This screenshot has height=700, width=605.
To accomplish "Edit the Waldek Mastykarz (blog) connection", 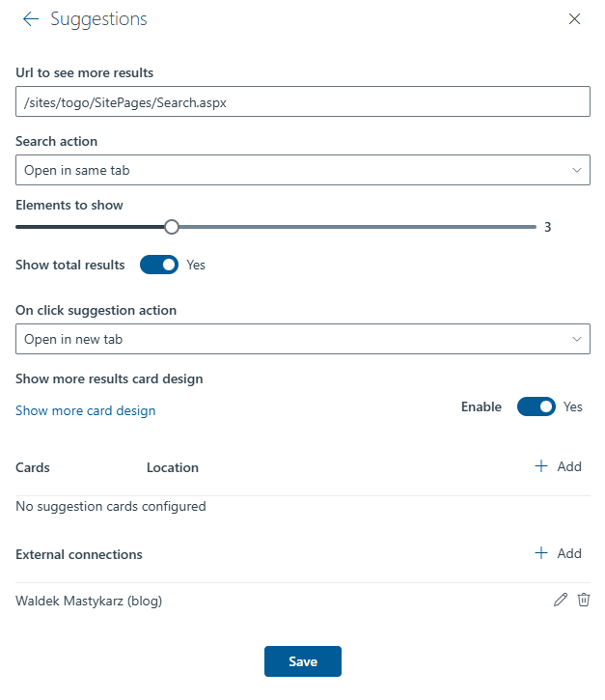I will [561, 600].
